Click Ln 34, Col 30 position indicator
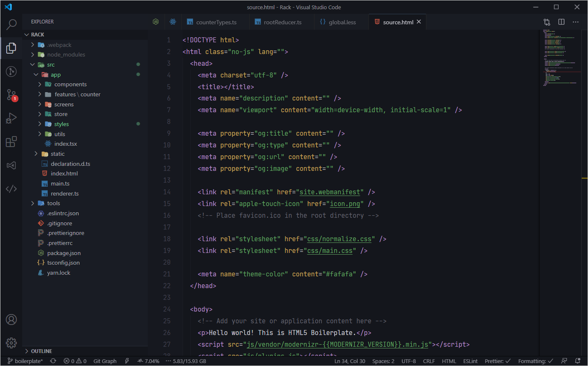Screen dimensions: 588x366 (x=350, y=361)
